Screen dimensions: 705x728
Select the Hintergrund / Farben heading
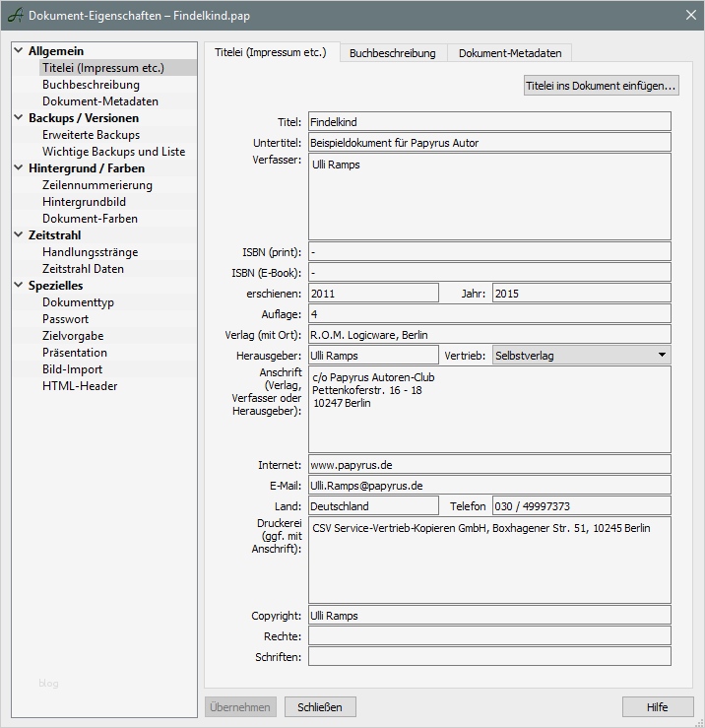(x=87, y=168)
